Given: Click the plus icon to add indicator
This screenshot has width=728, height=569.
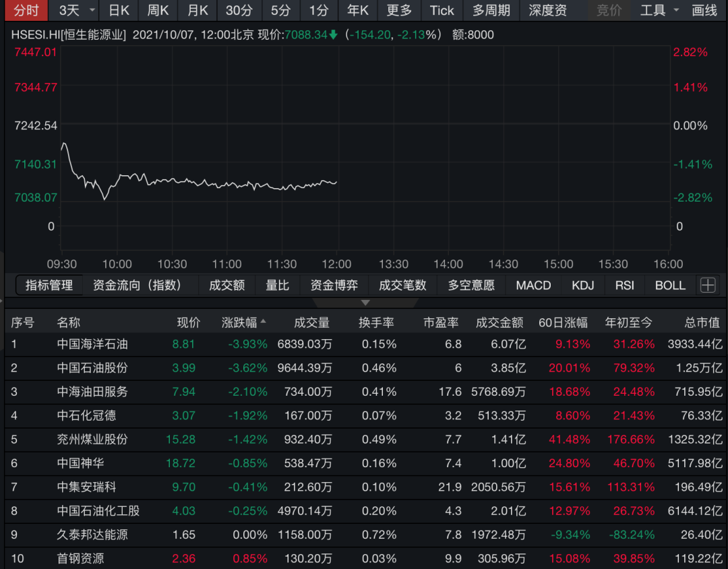Looking at the screenshot, I should [708, 284].
